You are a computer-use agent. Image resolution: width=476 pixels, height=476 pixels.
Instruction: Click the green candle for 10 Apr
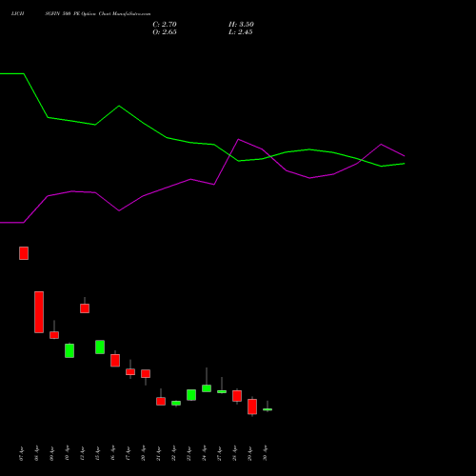[x=69, y=350]
